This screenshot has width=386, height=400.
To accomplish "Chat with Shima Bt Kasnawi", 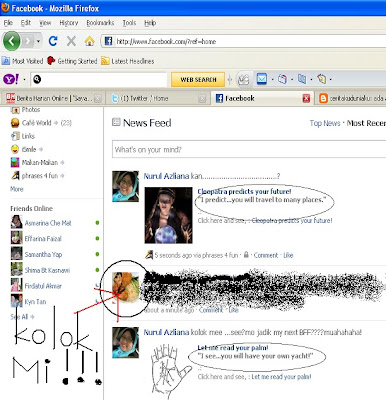I will 47,270.
